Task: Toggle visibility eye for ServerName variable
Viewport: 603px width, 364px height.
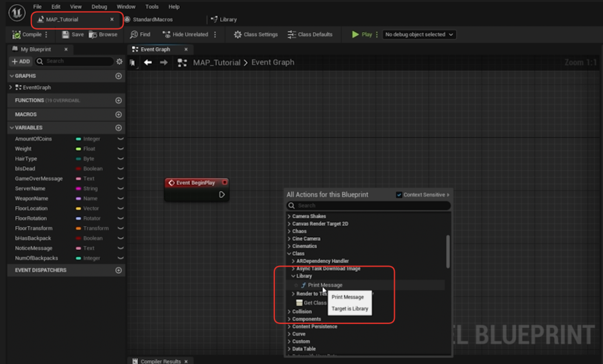Action: click(120, 189)
